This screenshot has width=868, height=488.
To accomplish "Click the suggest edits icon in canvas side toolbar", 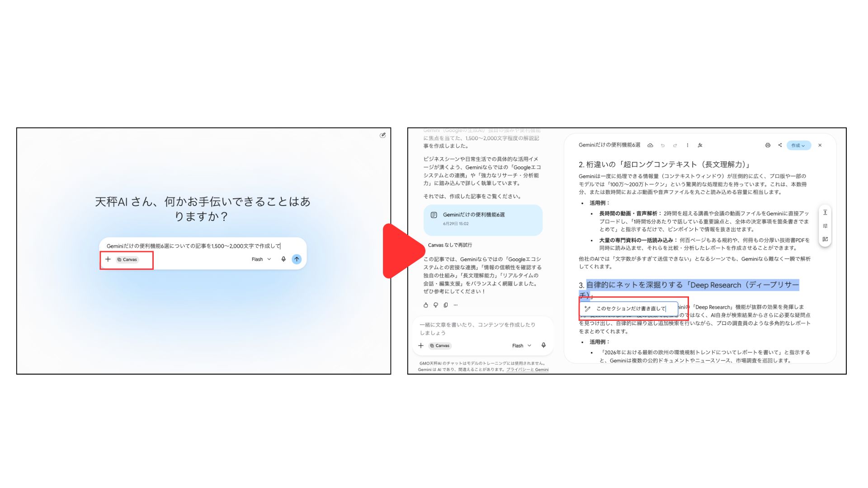I will (x=825, y=239).
